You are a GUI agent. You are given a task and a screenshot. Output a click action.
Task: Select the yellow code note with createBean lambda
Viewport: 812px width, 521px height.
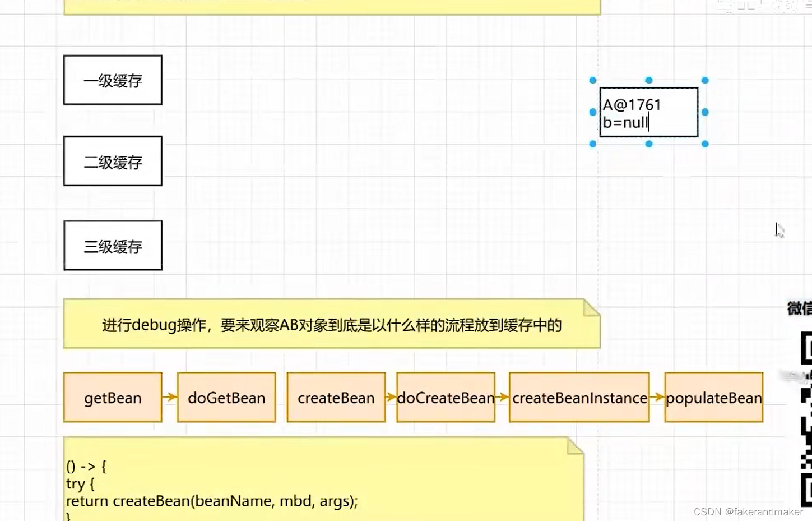pyautogui.click(x=324, y=479)
